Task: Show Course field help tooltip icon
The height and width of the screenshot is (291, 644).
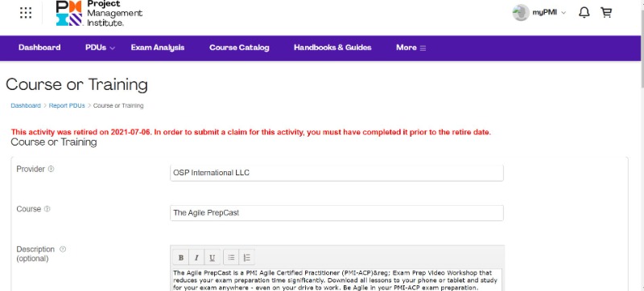Action: point(47,209)
